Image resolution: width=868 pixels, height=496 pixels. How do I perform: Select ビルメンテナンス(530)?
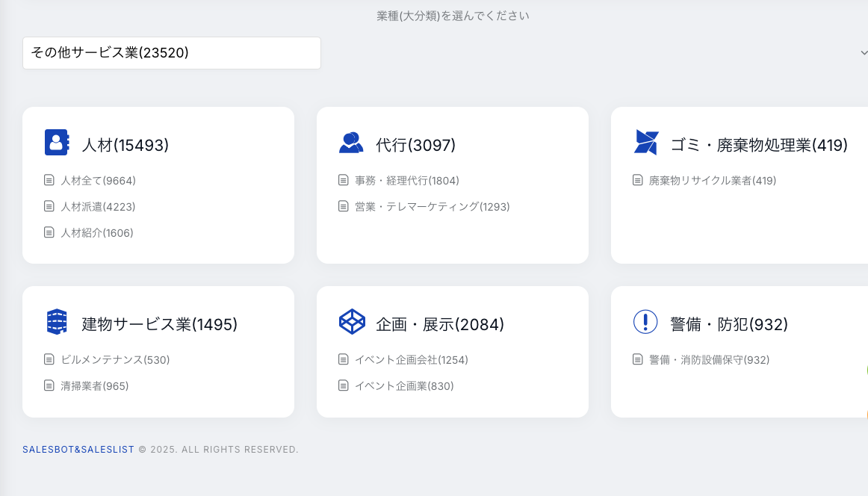(115, 360)
